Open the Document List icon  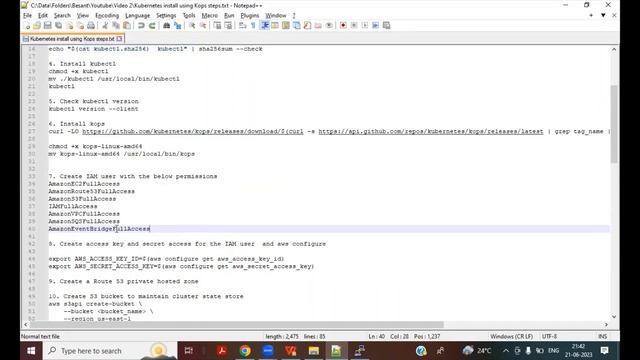click(297, 26)
